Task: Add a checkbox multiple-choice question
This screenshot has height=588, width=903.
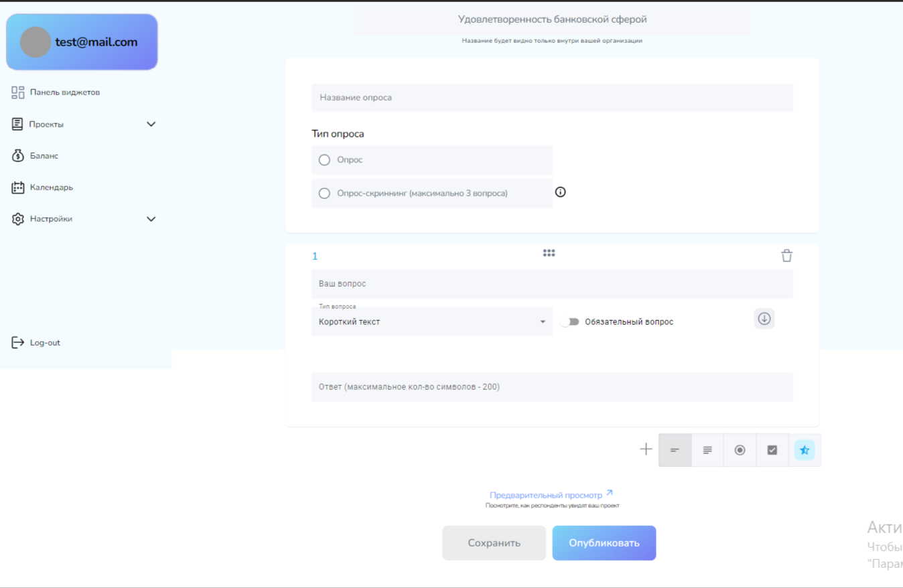Action: point(772,450)
